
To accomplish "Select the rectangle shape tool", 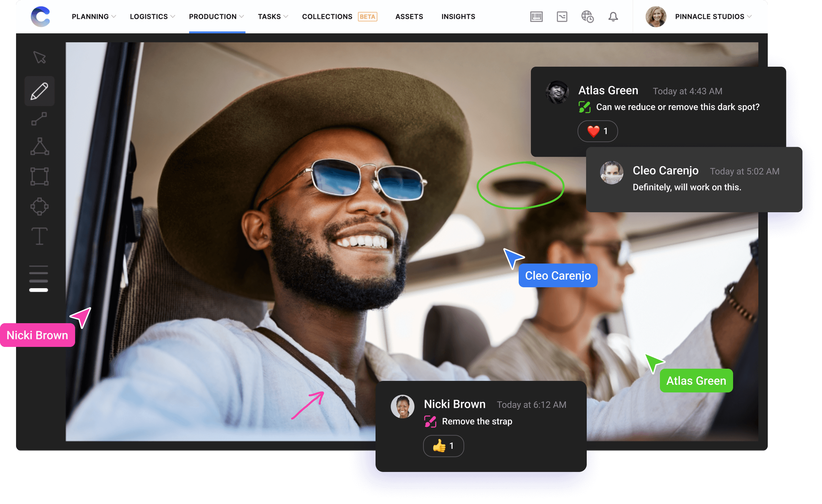I will [39, 176].
